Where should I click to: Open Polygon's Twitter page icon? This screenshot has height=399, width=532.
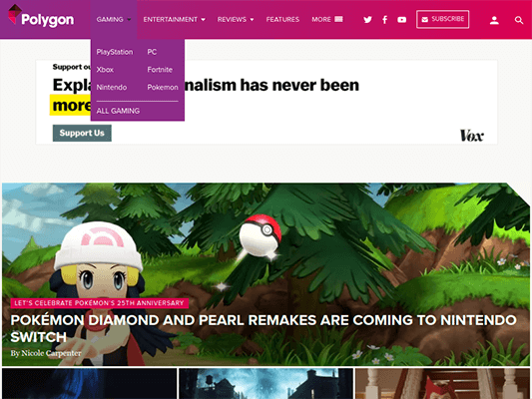(367, 20)
